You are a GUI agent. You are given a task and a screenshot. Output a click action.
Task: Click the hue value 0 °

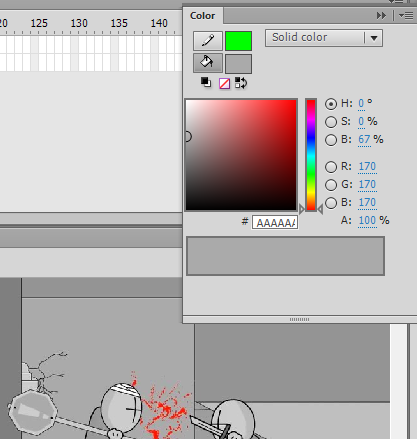tap(365, 104)
